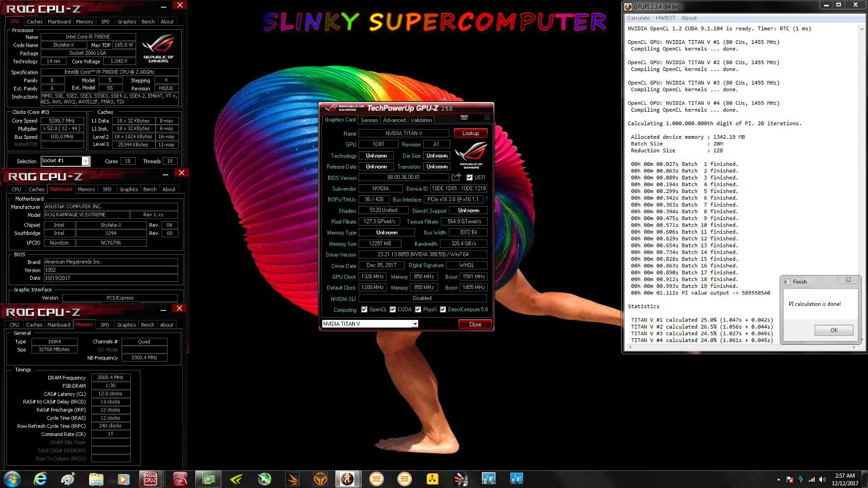Click the NB Frequency value 3300.4 MHz
This screenshot has height=488, width=868.
144,358
